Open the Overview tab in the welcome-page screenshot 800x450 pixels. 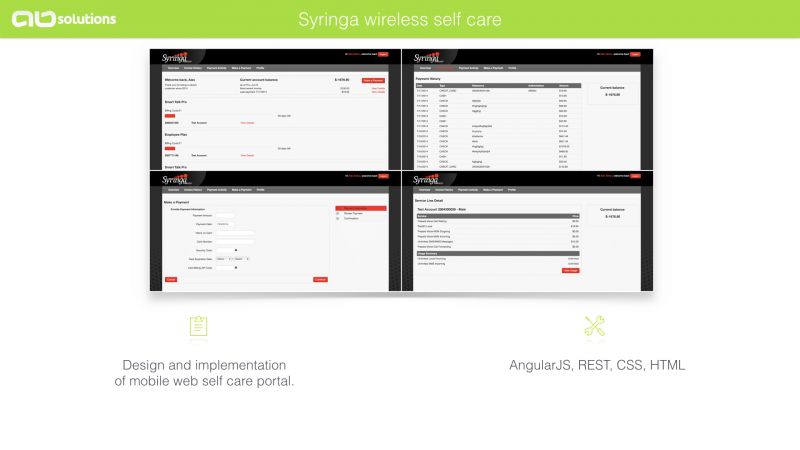coord(173,68)
